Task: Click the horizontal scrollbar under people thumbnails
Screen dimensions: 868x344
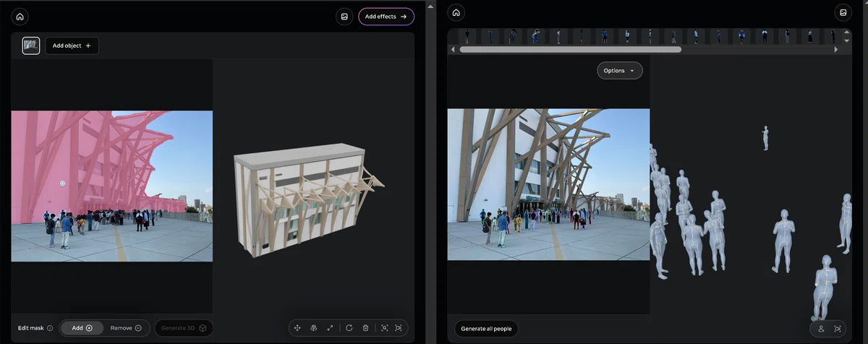Action: (571, 50)
